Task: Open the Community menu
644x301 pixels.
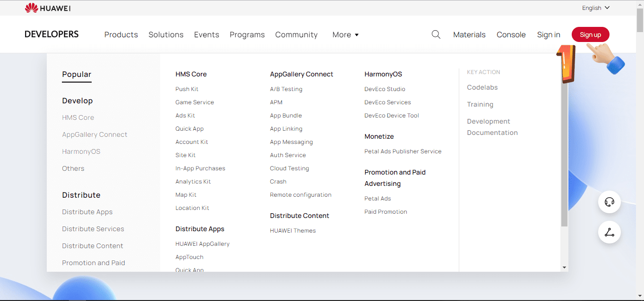Action: [x=296, y=34]
